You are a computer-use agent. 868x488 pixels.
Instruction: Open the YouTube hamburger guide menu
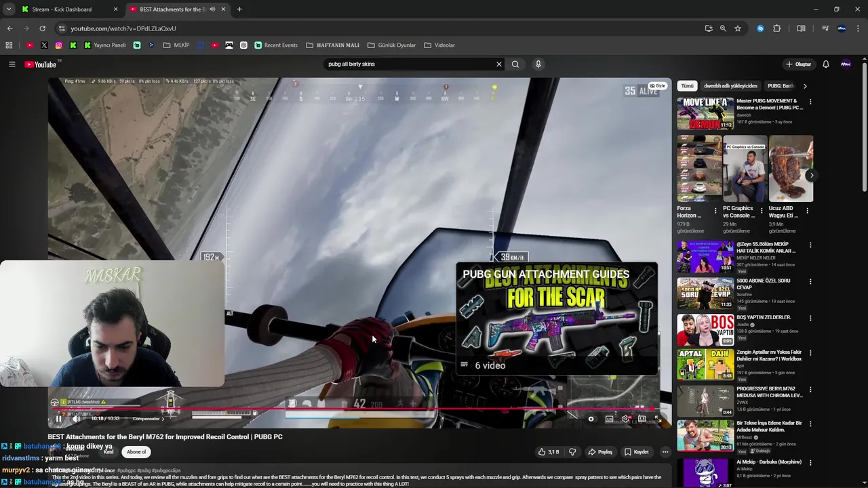tap(12, 64)
